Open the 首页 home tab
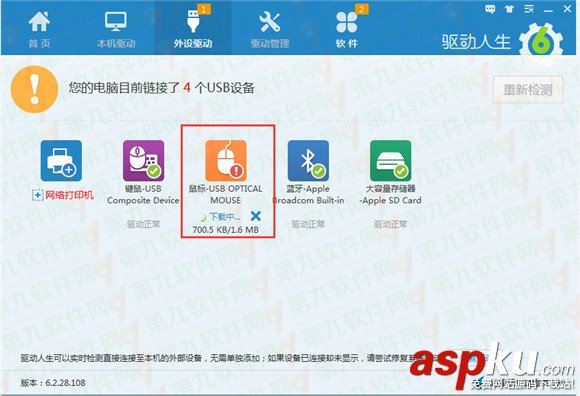The height and width of the screenshot is (396, 580). pos(39,30)
